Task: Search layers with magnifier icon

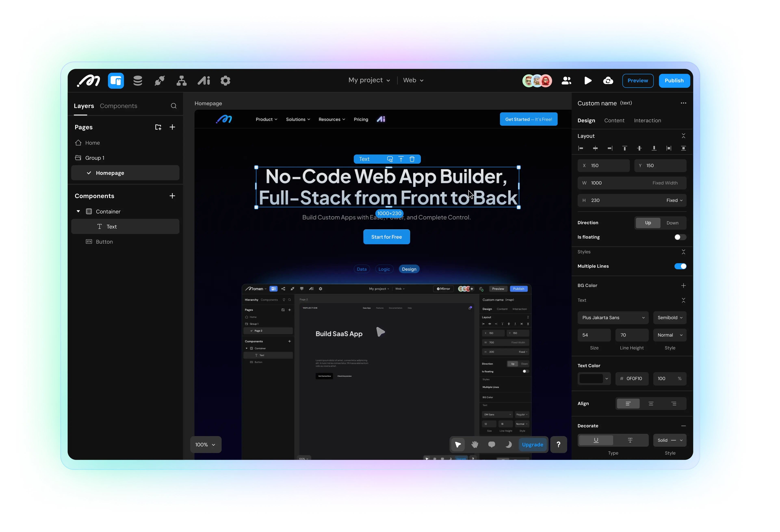Action: [x=173, y=106]
